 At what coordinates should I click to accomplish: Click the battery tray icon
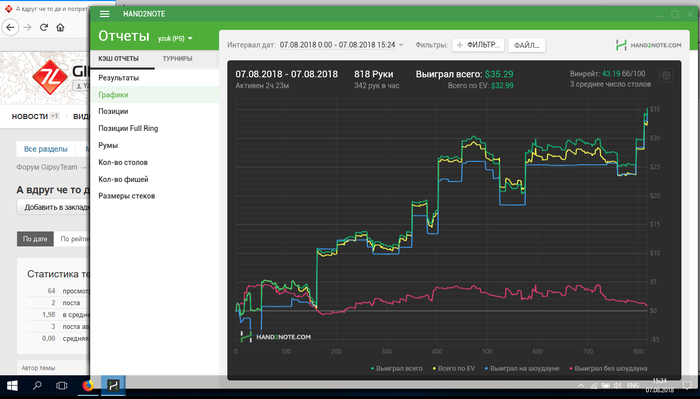pos(605,386)
